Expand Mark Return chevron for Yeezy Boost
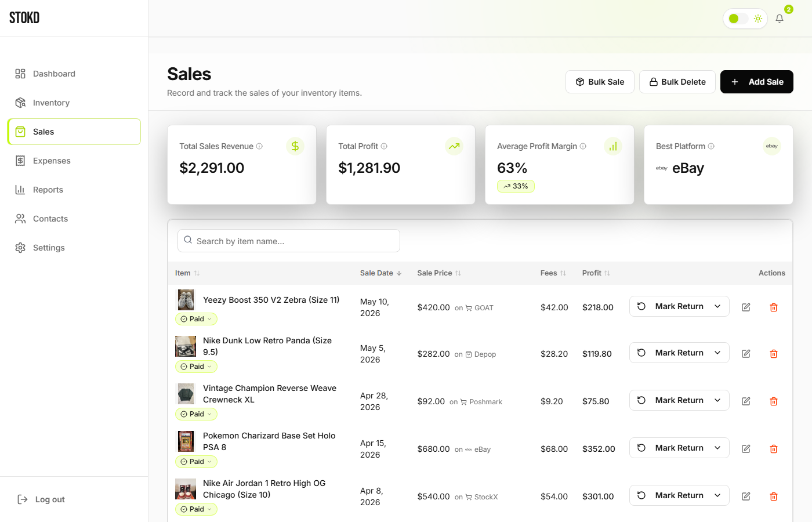The width and height of the screenshot is (812, 522). [717, 306]
